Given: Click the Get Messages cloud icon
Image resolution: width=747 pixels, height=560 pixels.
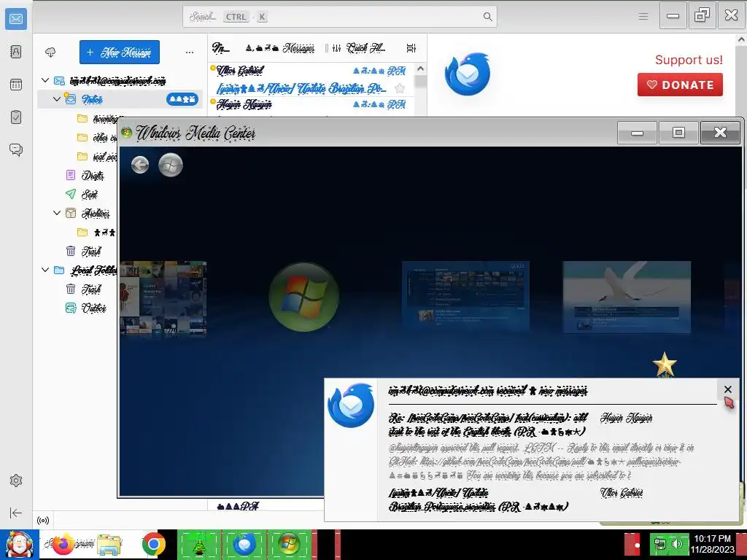Looking at the screenshot, I should pos(50,52).
